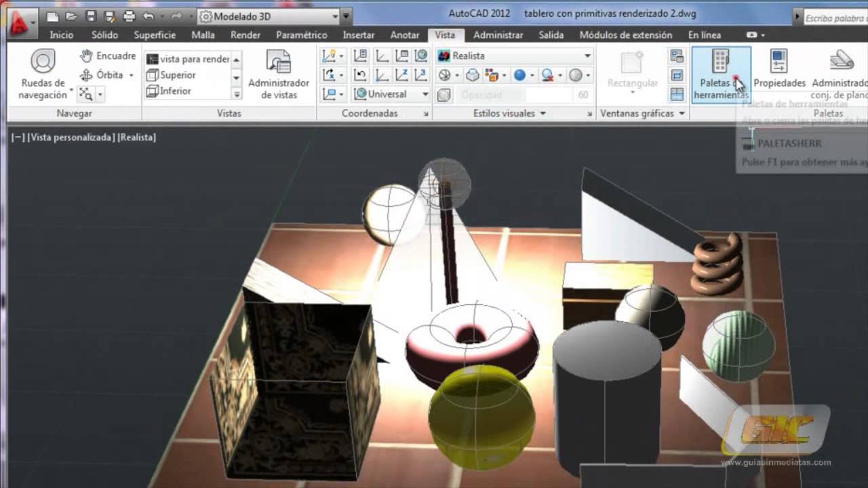The height and width of the screenshot is (488, 868).
Task: Expand the Estilos visuales panel
Action: tap(509, 113)
